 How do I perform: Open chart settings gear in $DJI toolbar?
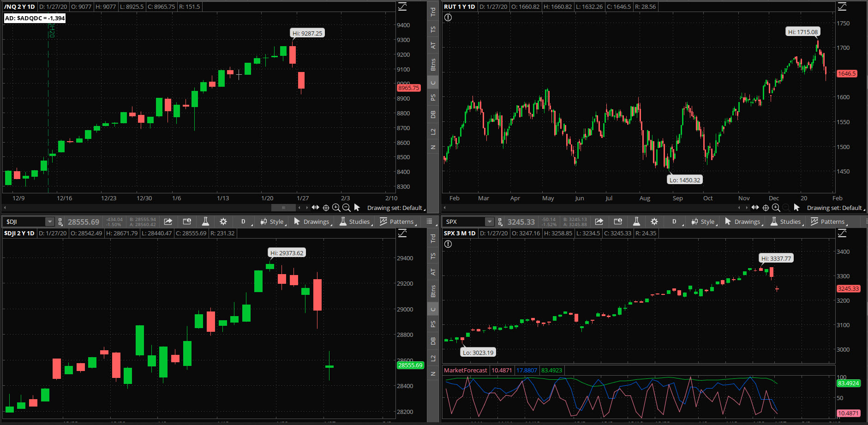223,221
